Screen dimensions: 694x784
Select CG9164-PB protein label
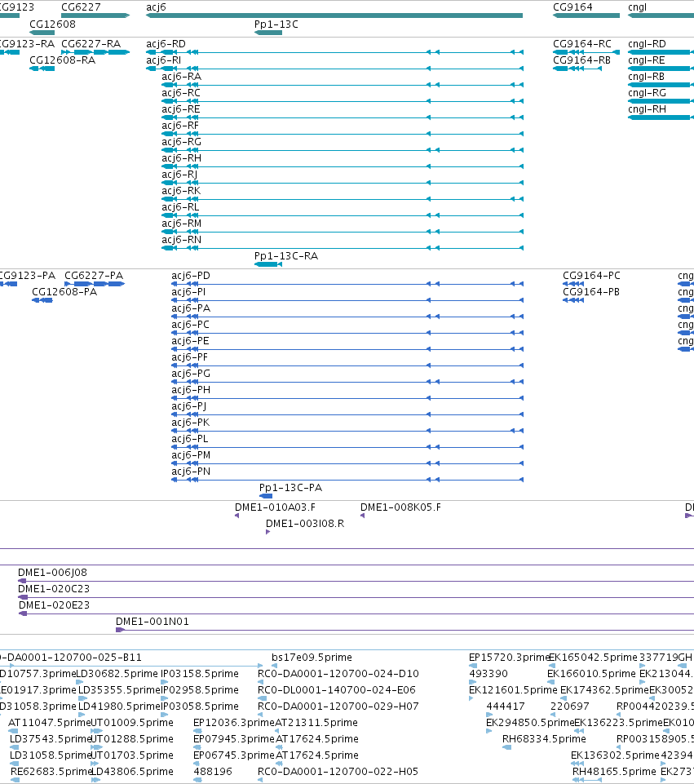(x=591, y=292)
